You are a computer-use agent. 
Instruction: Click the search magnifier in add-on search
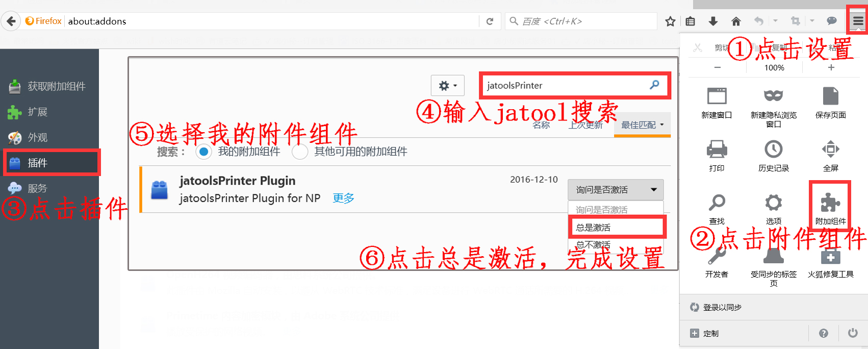point(654,85)
